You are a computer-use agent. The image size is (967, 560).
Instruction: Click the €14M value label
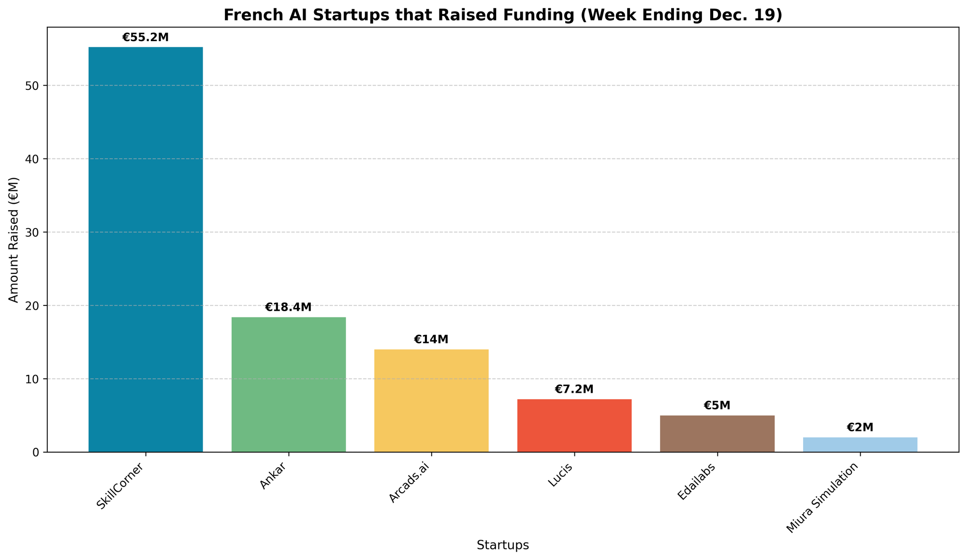pyautogui.click(x=431, y=340)
